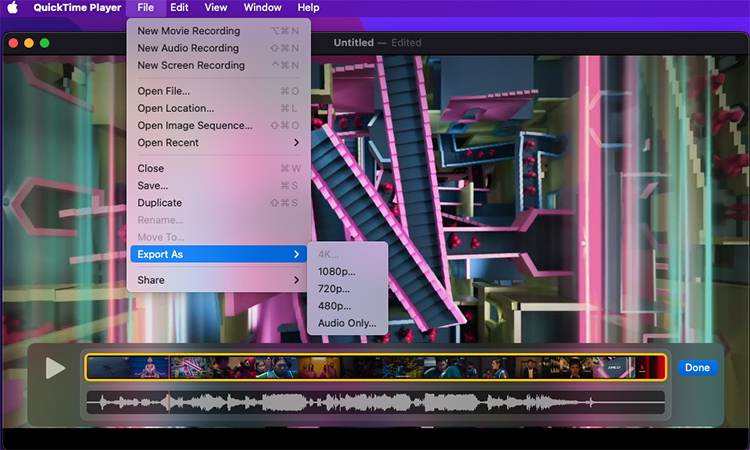Close the Untitled window (red button)
This screenshot has width=750, height=450.
point(13,43)
